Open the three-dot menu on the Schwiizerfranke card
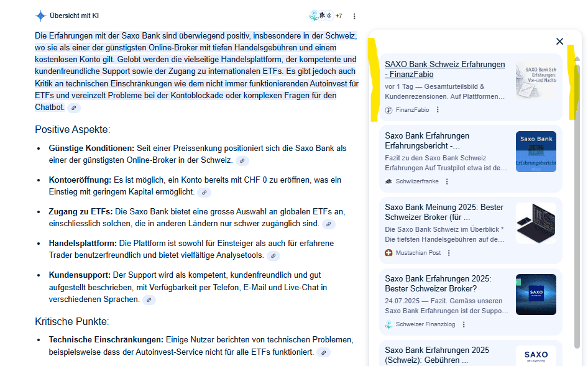This screenshot has width=588, height=366. click(x=446, y=180)
